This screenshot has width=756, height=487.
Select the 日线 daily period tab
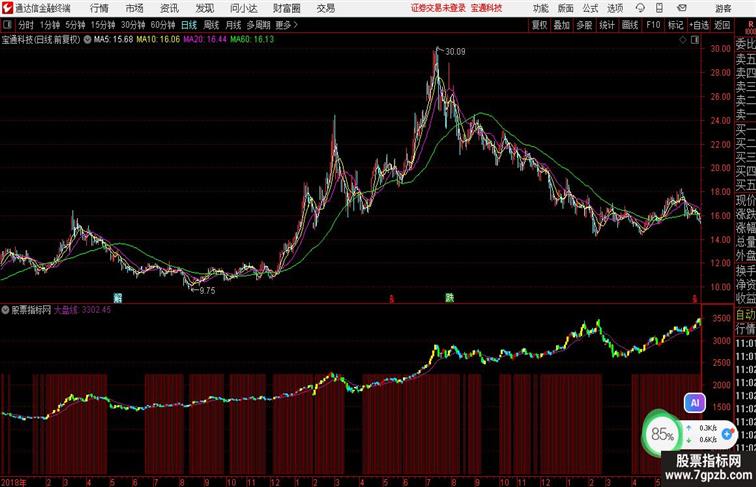click(189, 25)
